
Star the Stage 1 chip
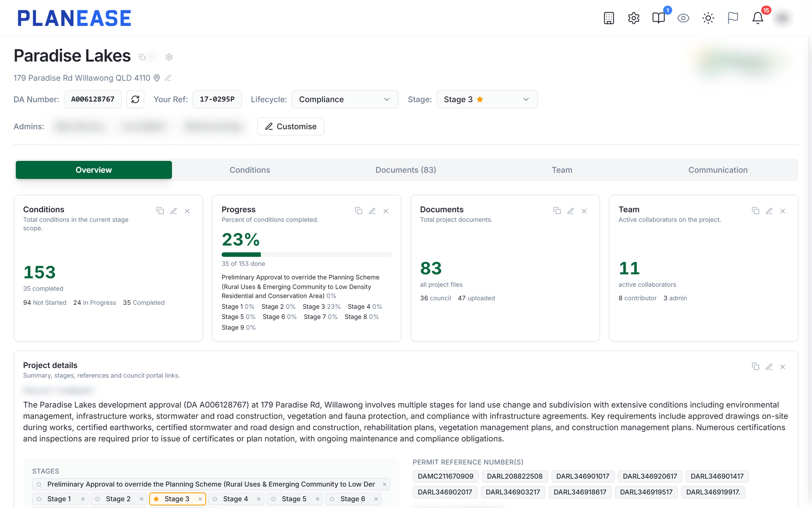(x=39, y=499)
